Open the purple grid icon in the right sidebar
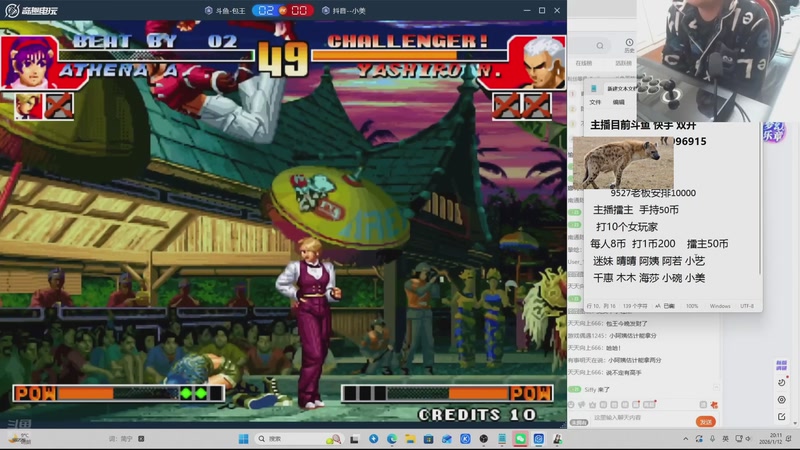This screenshot has height=450, width=800. 782,365
